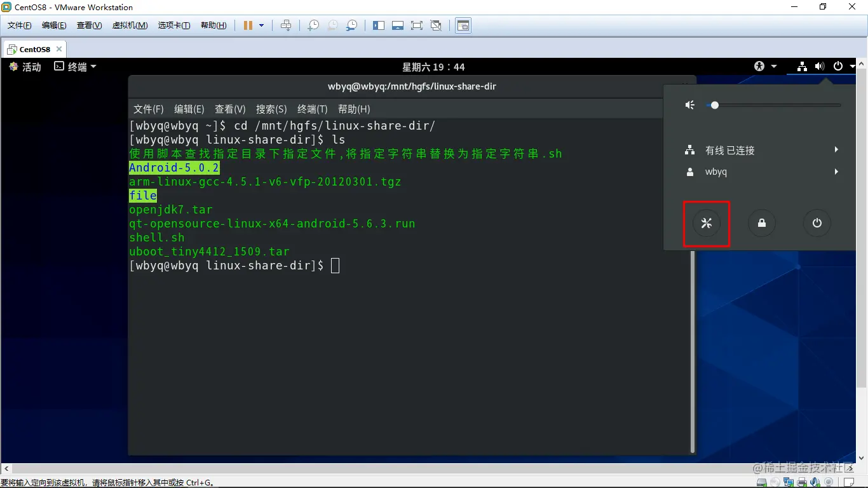Viewport: 868px width, 488px height.
Task: Take a snapshot of the virtual machine
Action: click(313, 25)
